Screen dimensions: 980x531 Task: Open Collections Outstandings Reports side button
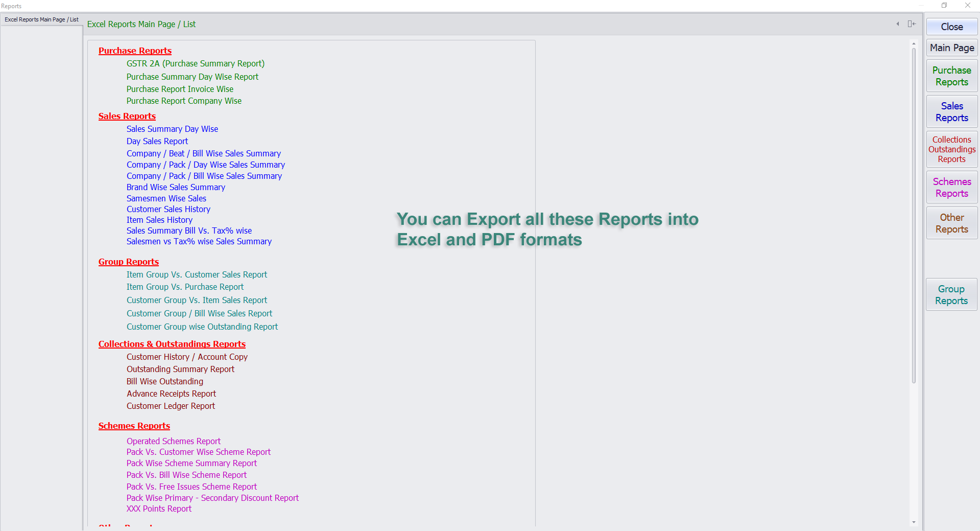(x=951, y=149)
